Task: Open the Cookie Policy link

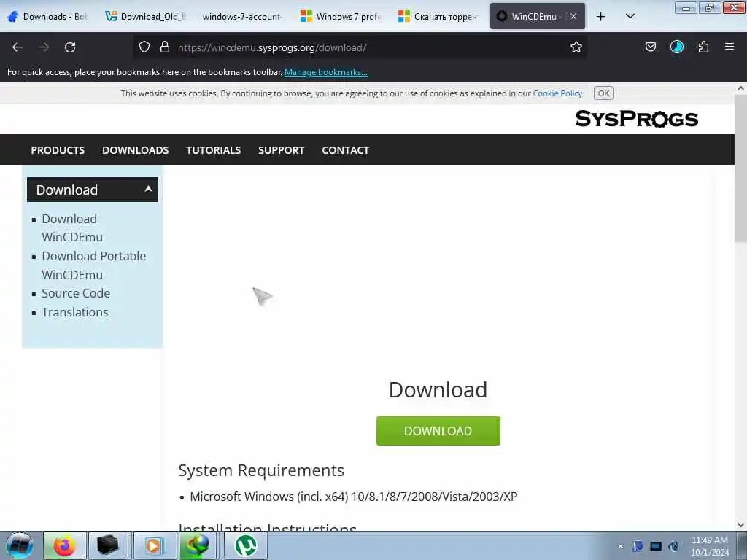Action: (x=557, y=93)
